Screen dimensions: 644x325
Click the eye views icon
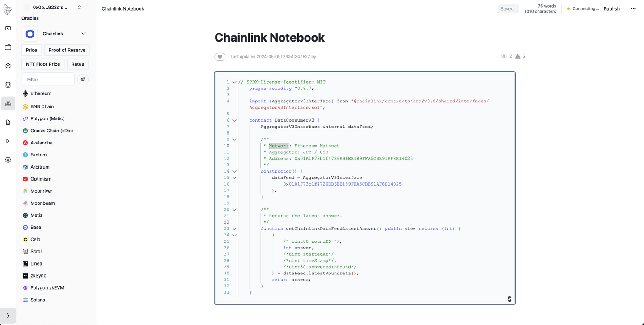(x=504, y=56)
